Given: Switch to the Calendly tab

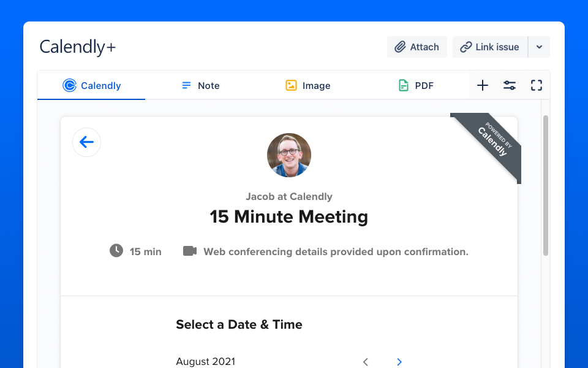Looking at the screenshot, I should click(x=91, y=86).
